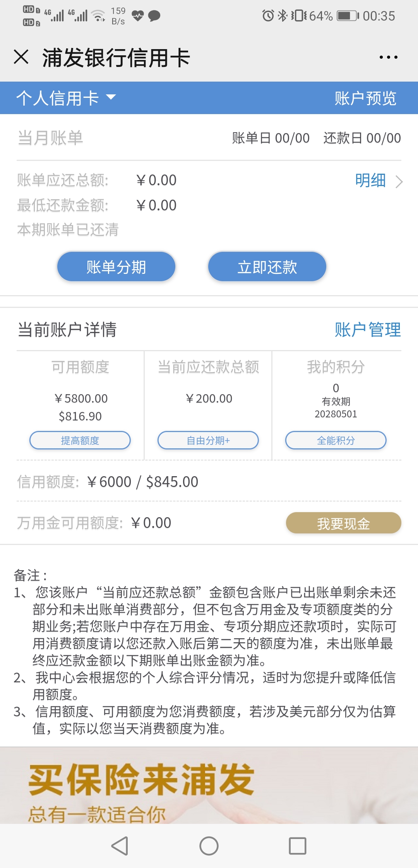Tap the alarm clock status icon
Viewport: 418px width, 868px height.
coord(268,16)
